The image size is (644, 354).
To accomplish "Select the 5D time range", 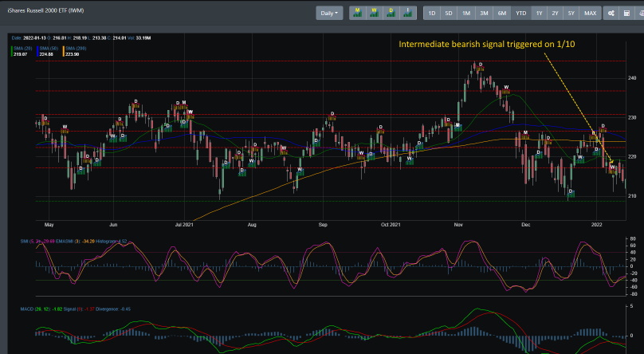I will 449,13.
